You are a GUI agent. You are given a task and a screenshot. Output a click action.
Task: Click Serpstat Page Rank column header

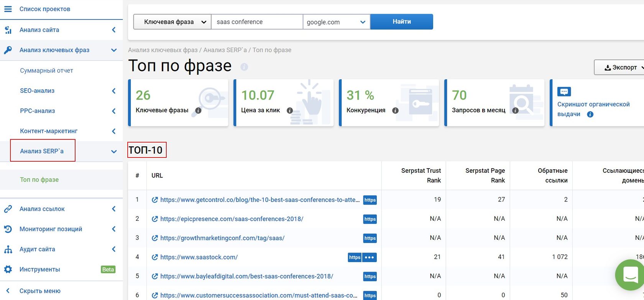(485, 175)
